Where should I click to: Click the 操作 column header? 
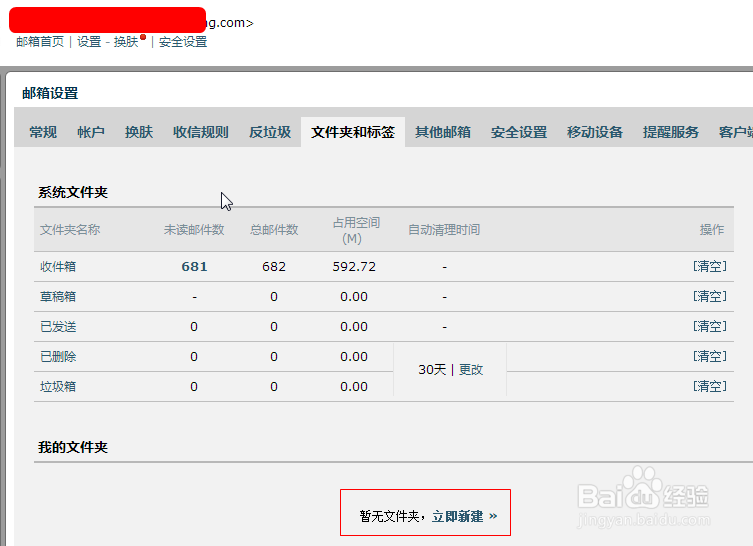(712, 230)
